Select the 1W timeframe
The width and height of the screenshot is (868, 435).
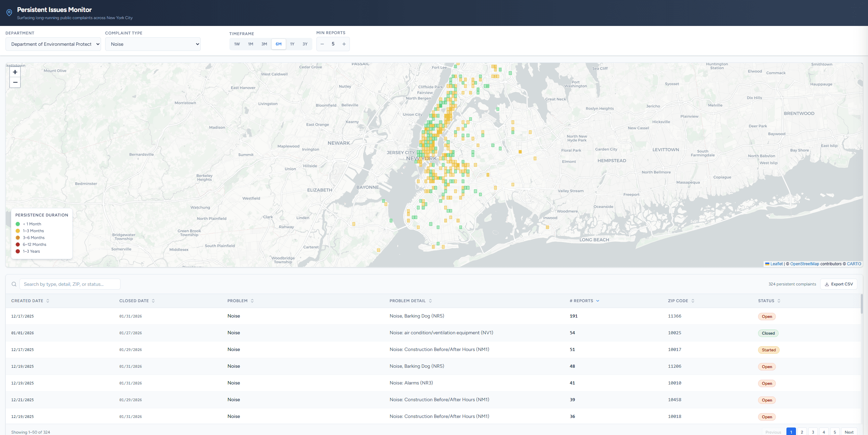pyautogui.click(x=237, y=44)
